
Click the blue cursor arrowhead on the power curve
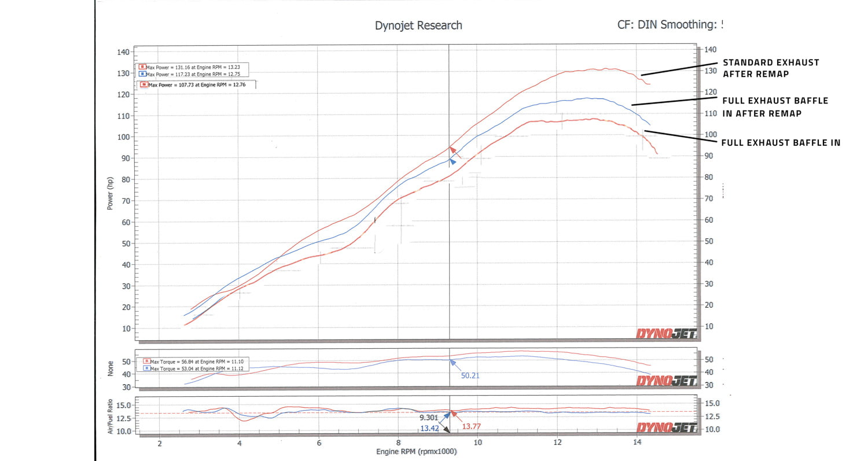point(453,162)
